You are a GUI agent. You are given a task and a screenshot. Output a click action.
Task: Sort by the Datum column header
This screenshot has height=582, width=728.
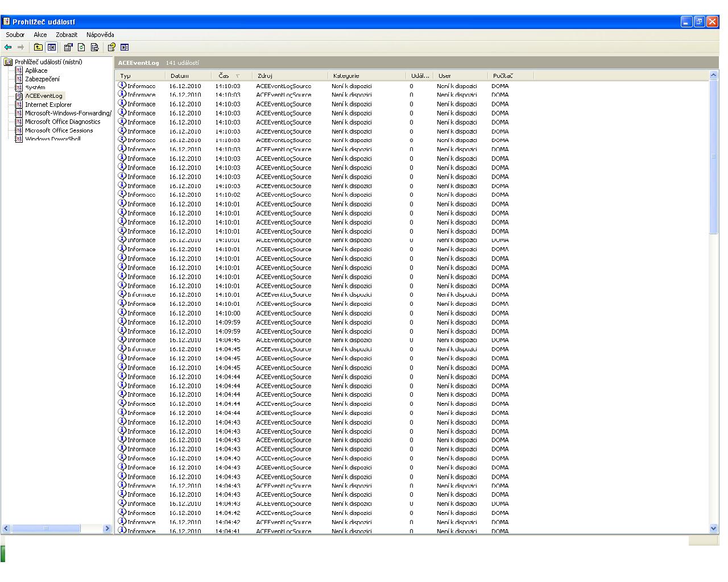(189, 76)
